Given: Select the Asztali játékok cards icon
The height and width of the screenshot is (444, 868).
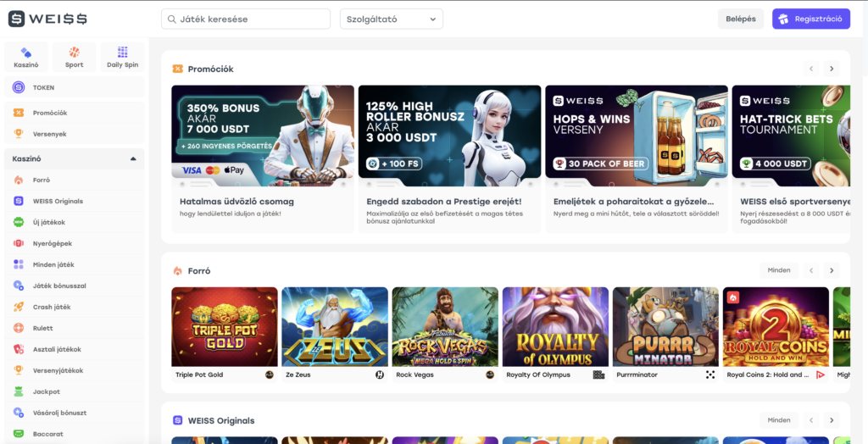Looking at the screenshot, I should click(x=19, y=349).
